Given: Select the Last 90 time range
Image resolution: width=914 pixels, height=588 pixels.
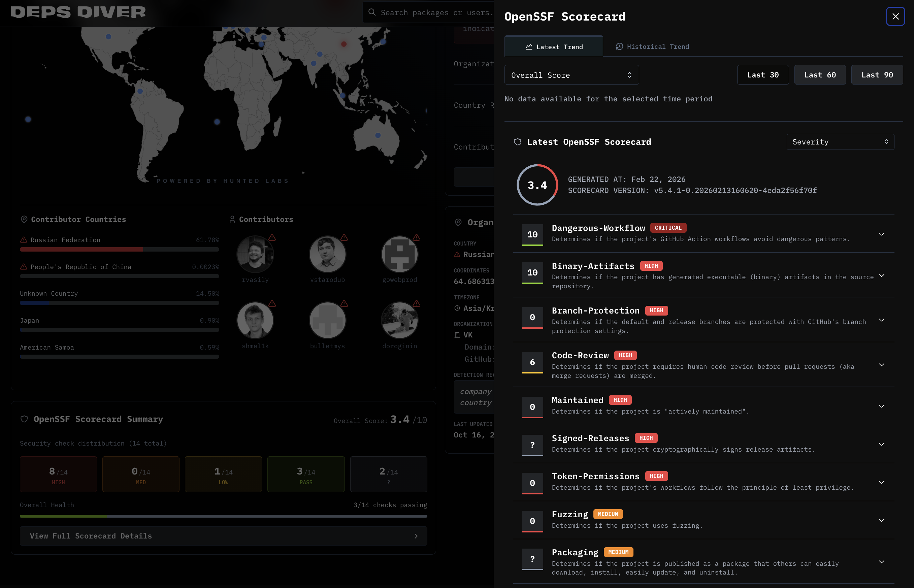Looking at the screenshot, I should point(877,75).
